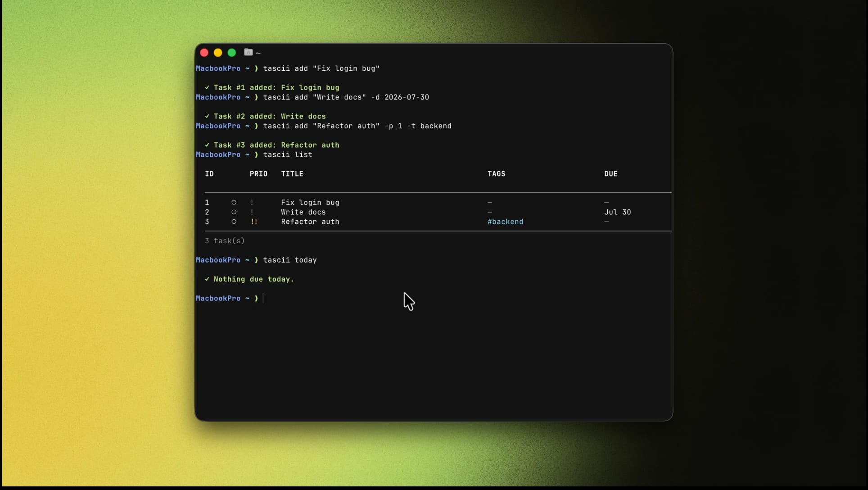Click 'Task #2 added: Write docs' output
The width and height of the screenshot is (868, 490).
point(270,116)
